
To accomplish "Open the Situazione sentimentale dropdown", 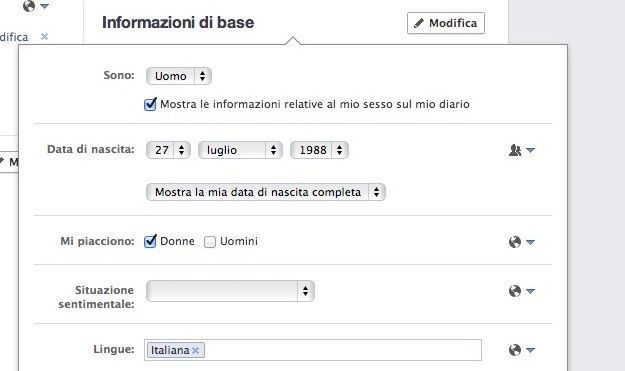I will tap(230, 291).
